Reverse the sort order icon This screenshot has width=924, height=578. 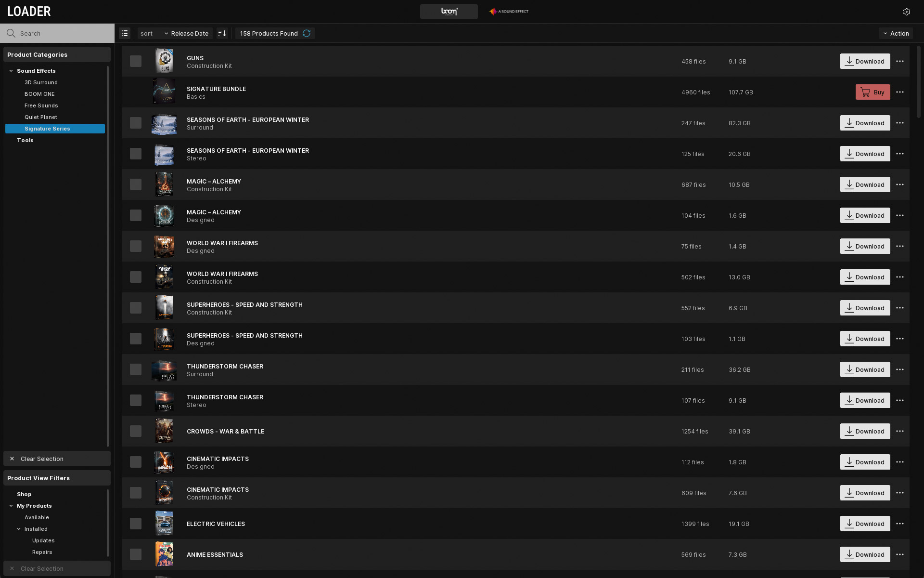click(222, 33)
